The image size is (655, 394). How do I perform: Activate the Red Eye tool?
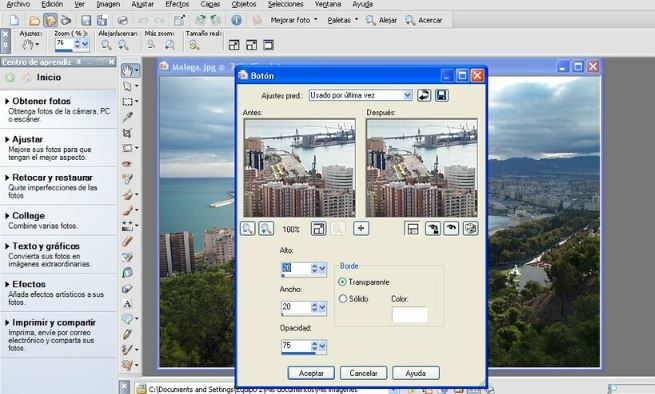[x=128, y=164]
